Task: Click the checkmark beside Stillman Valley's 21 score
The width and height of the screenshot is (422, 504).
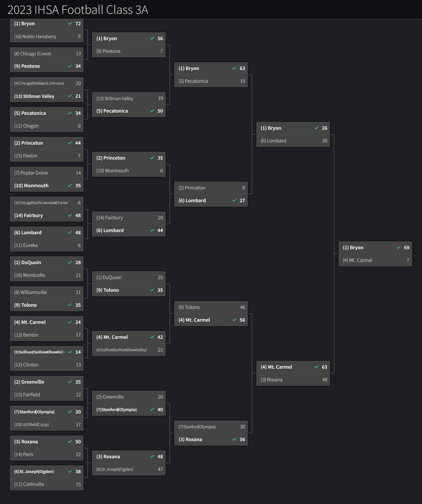Action: [x=70, y=96]
